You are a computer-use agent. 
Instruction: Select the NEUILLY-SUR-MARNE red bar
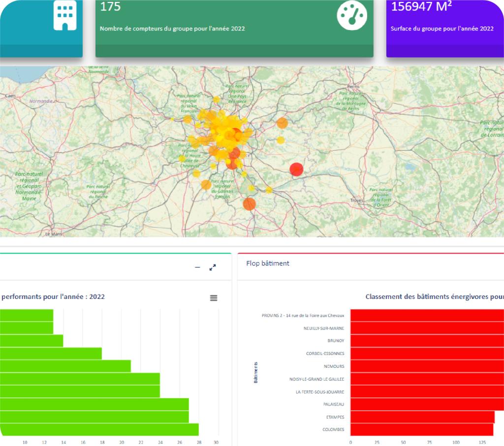[x=427, y=328]
